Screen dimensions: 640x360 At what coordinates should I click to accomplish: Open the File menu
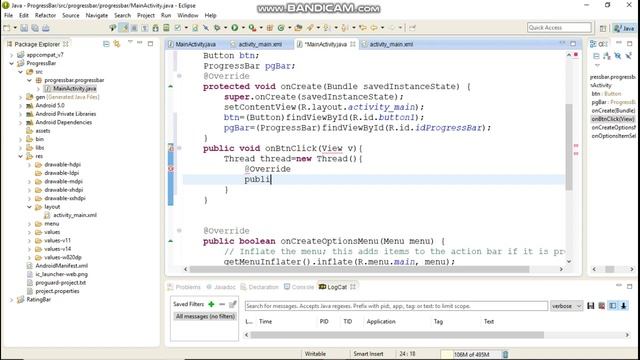[x=8, y=16]
